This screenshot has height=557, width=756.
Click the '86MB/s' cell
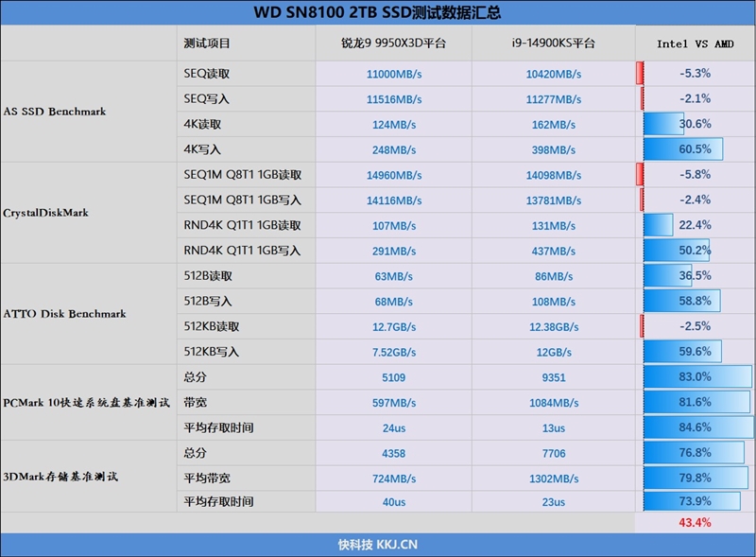click(554, 276)
